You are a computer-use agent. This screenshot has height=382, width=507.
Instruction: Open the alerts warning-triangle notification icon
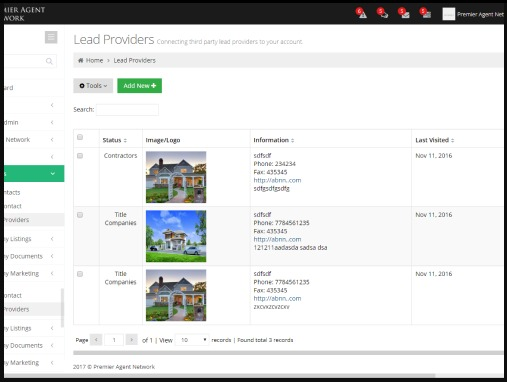(361, 13)
